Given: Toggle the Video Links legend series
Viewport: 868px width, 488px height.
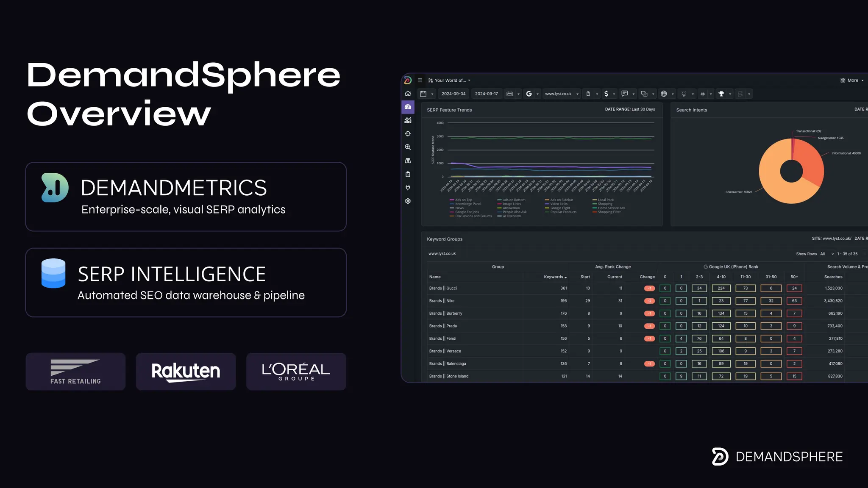Looking at the screenshot, I should (x=556, y=204).
